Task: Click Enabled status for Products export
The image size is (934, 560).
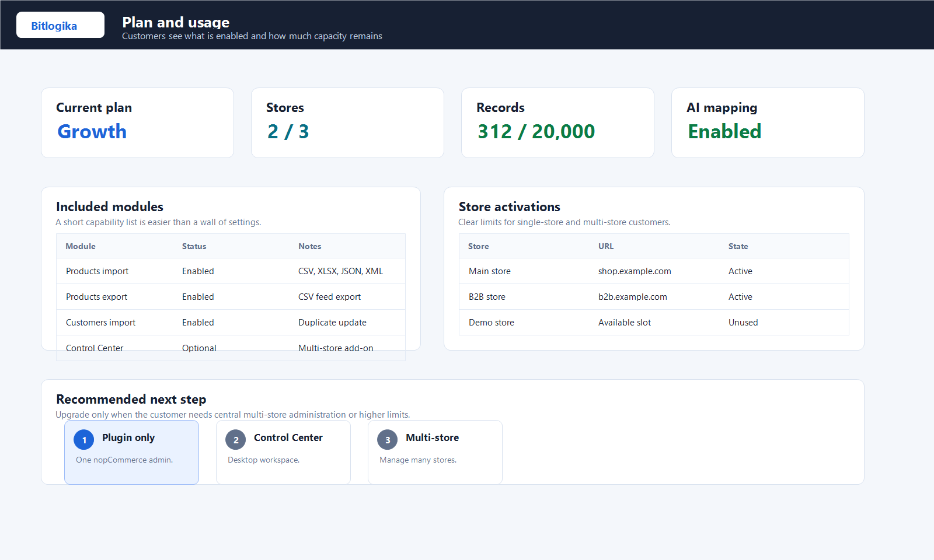Action: click(198, 297)
